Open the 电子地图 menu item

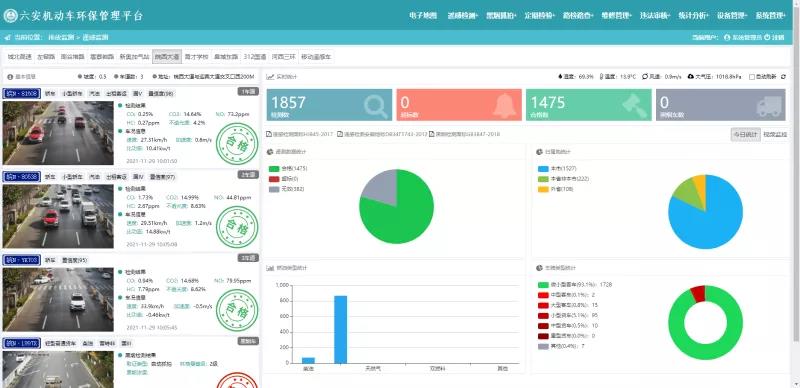point(423,16)
